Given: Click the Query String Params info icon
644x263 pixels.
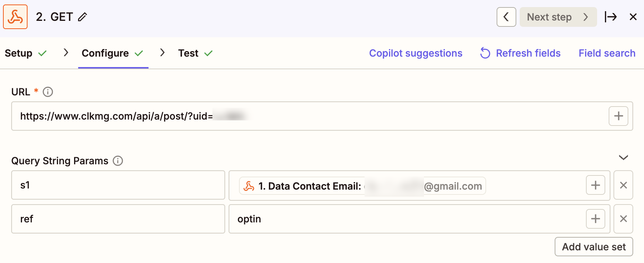Looking at the screenshot, I should [118, 161].
